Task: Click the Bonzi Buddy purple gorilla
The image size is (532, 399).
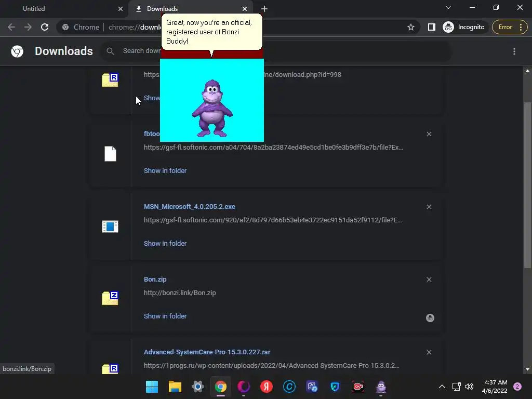Action: click(x=212, y=109)
